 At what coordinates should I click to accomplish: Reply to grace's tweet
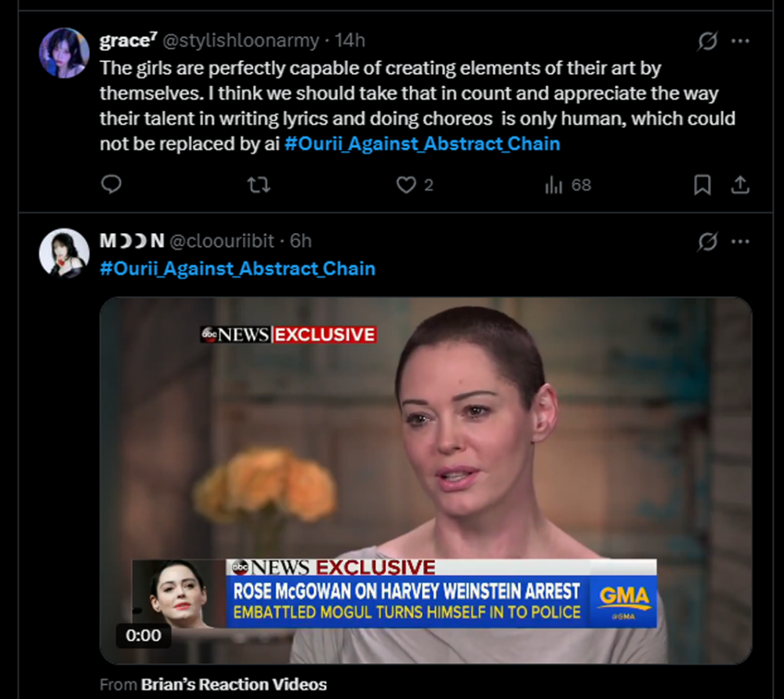click(x=112, y=184)
